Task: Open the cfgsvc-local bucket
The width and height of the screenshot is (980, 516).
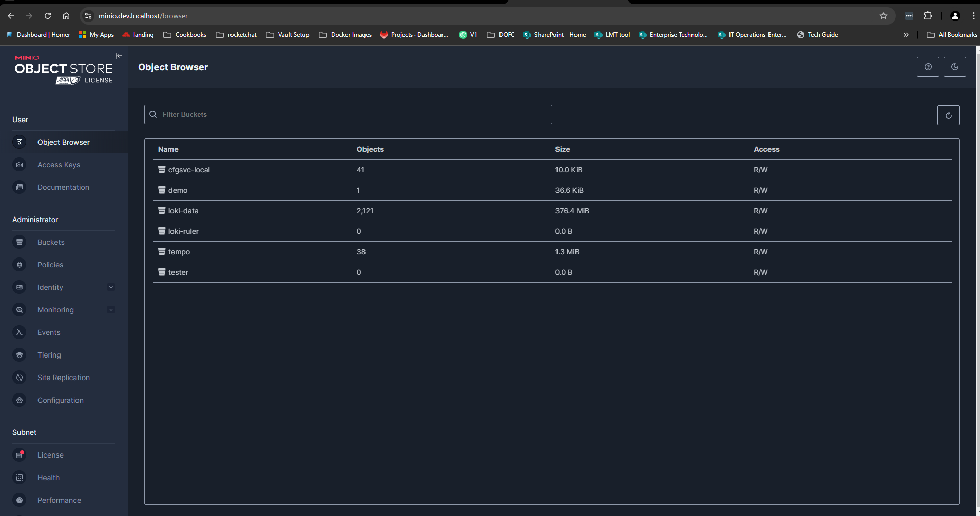Action: coord(189,170)
